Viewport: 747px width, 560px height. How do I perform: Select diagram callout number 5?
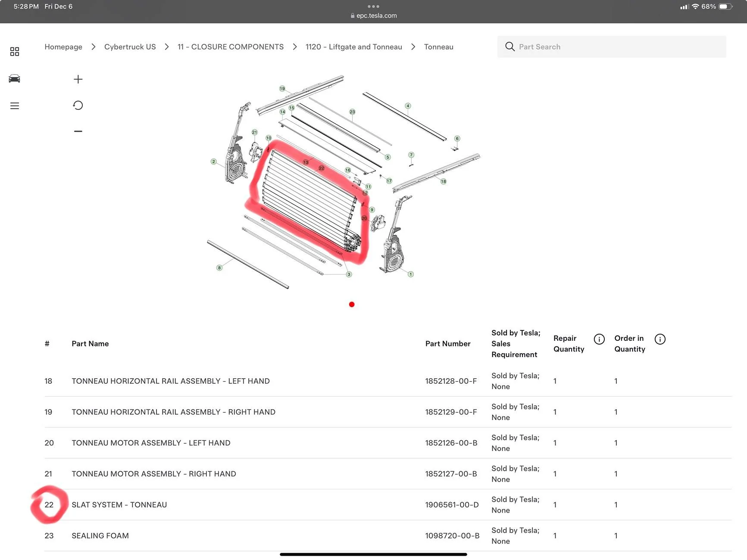pyautogui.click(x=388, y=157)
